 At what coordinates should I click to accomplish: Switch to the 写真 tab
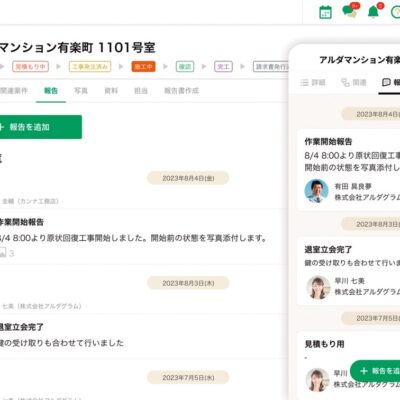pos(81,91)
